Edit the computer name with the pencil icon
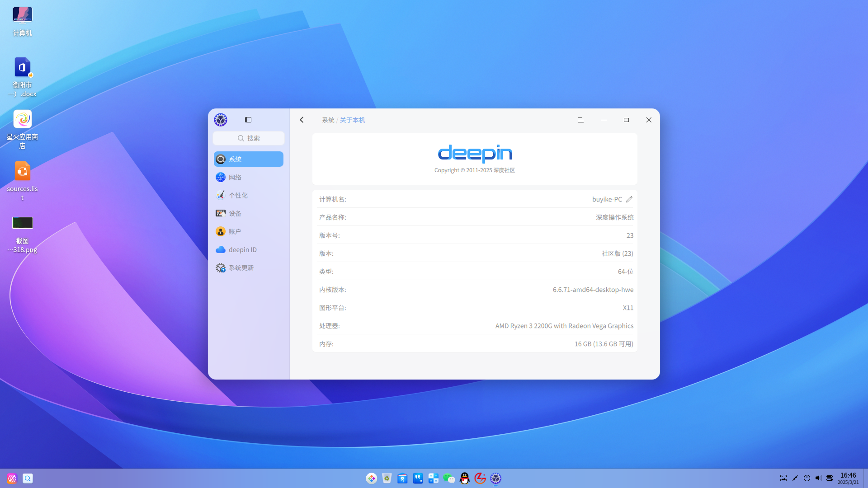 [x=629, y=199]
